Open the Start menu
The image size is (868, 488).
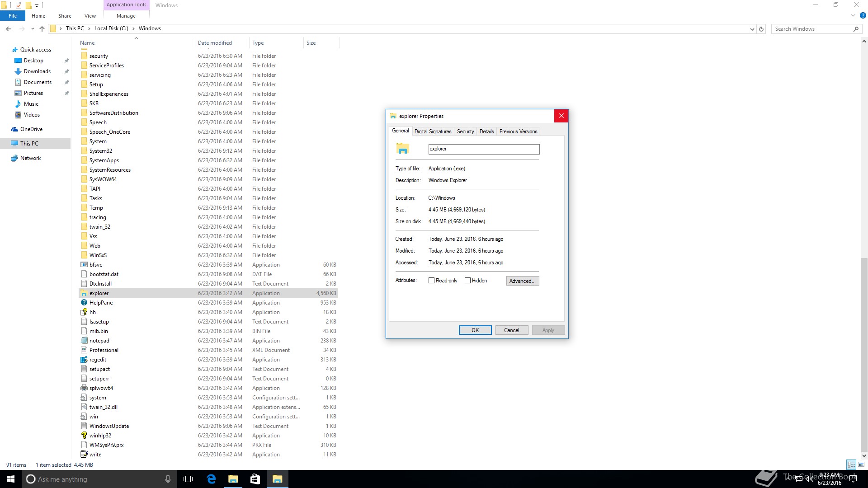11,479
